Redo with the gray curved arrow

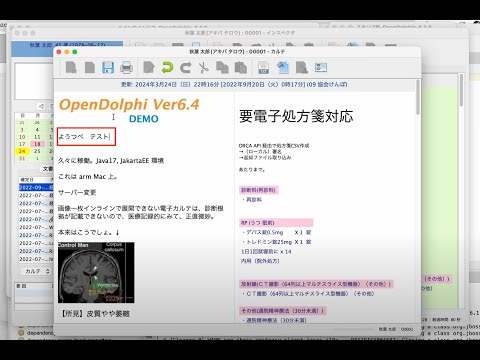point(186,68)
